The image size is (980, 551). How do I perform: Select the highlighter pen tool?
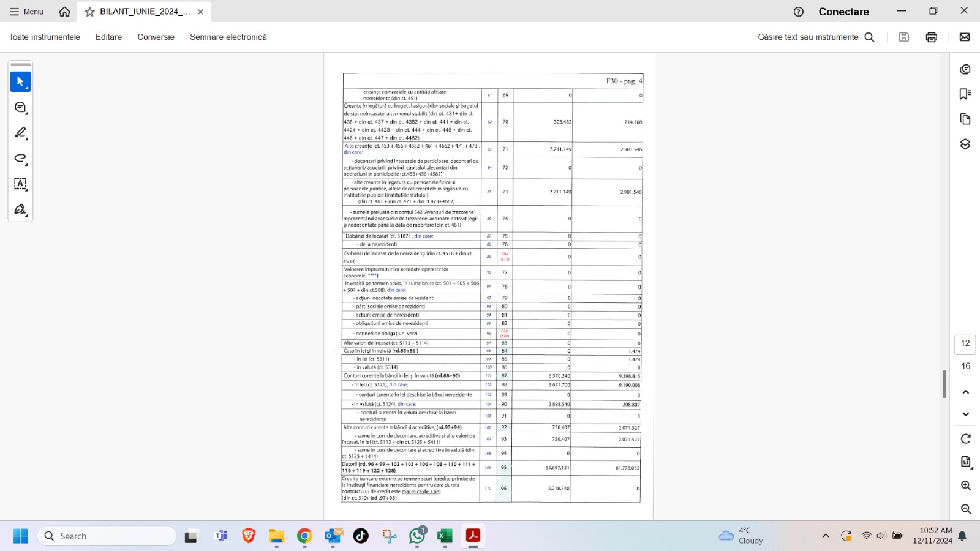[x=20, y=133]
